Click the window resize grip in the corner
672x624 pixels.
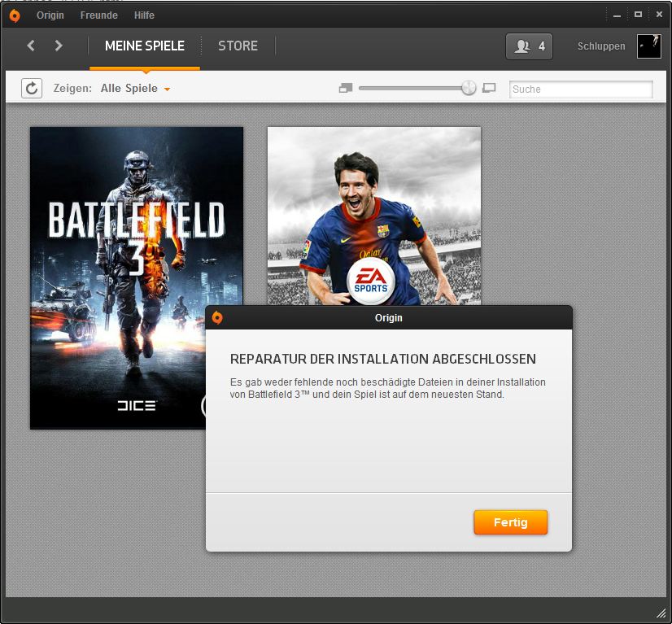click(x=661, y=613)
